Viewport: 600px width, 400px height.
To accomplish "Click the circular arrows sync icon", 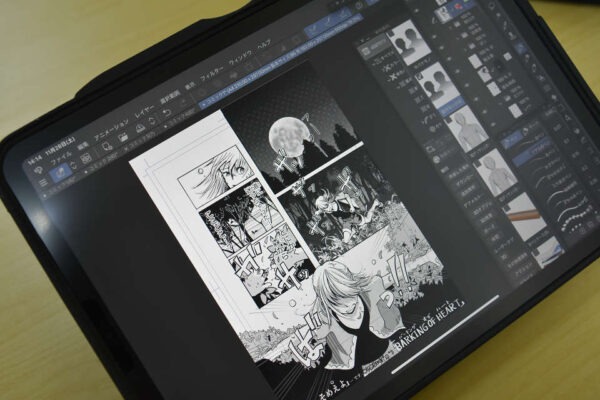I will (152, 121).
